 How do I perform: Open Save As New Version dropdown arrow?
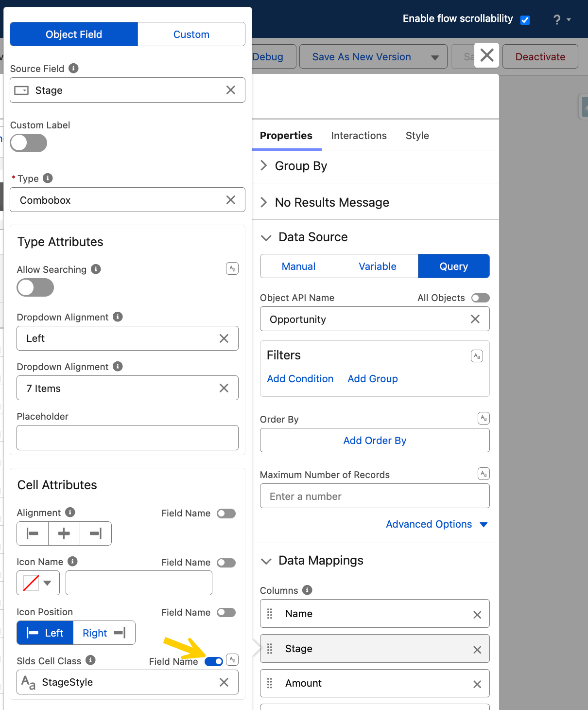point(435,57)
